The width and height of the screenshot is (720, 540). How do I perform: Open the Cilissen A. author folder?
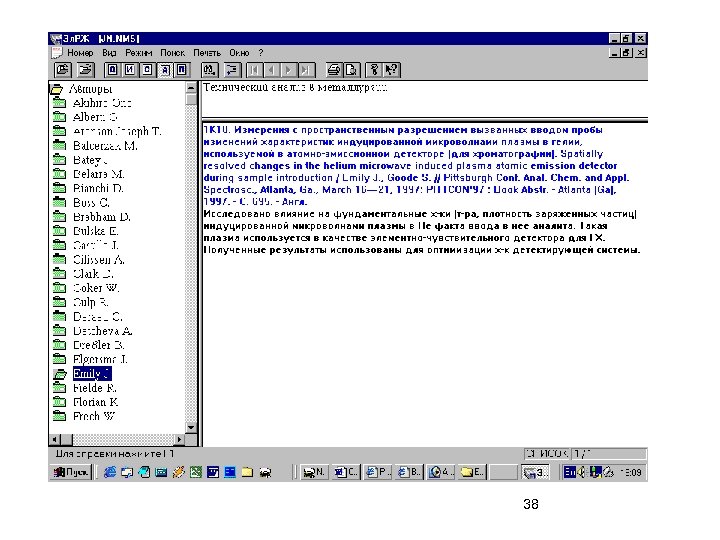point(99,259)
